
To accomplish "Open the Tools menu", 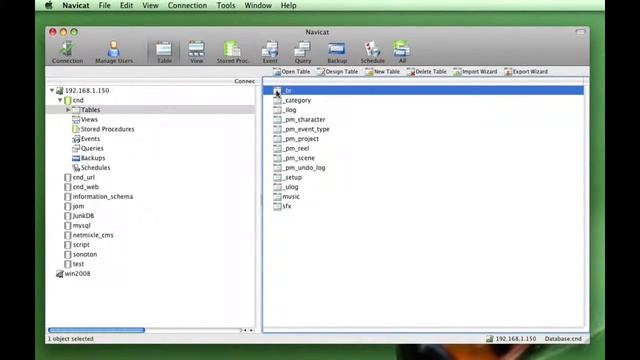I will [226, 5].
